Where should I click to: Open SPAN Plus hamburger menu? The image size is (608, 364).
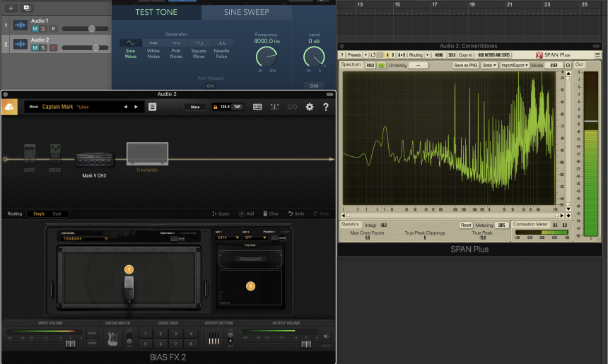tap(597, 55)
